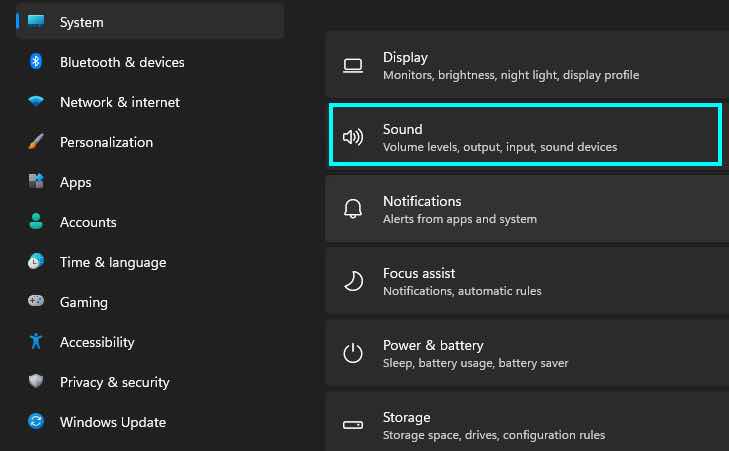
Task: Open Display settings panel
Action: click(x=525, y=66)
